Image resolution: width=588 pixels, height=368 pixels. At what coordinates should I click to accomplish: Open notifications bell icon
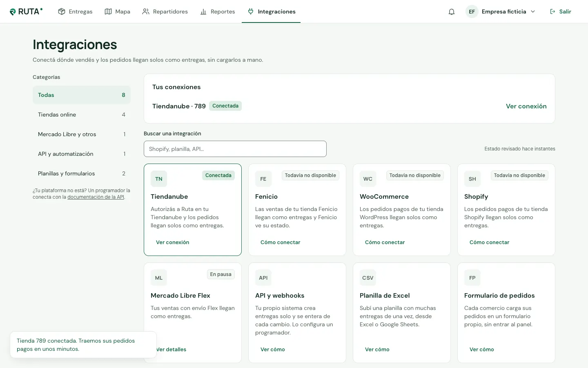pos(452,11)
